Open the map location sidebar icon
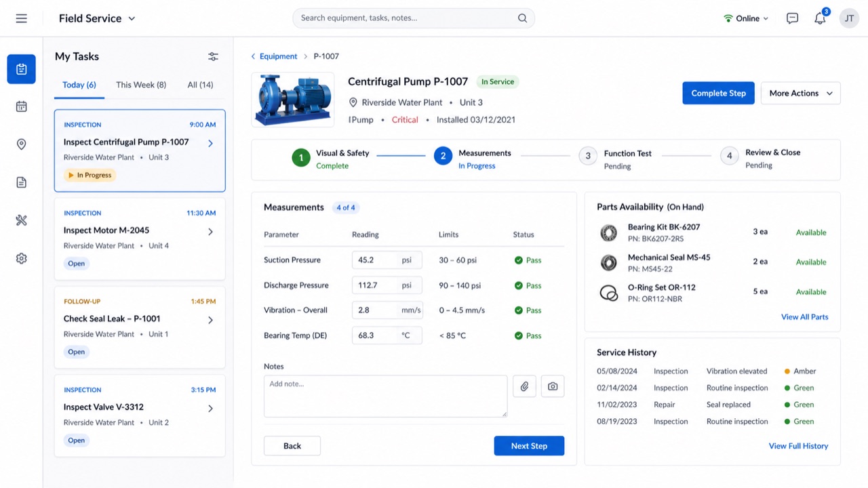The image size is (868, 488). coord(22,144)
